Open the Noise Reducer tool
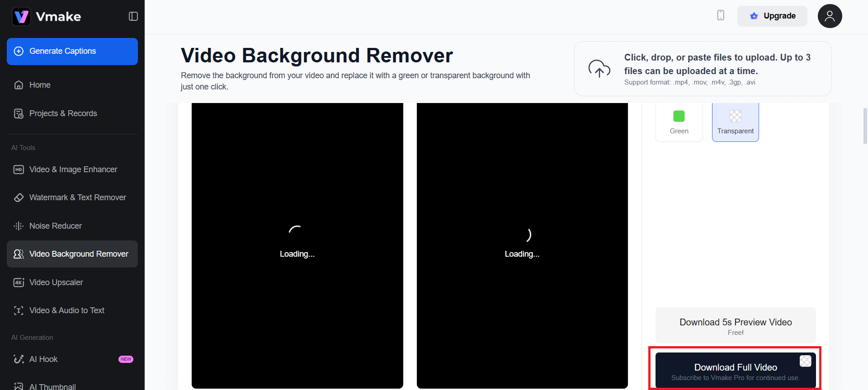This screenshot has width=868, height=390. coord(55,226)
